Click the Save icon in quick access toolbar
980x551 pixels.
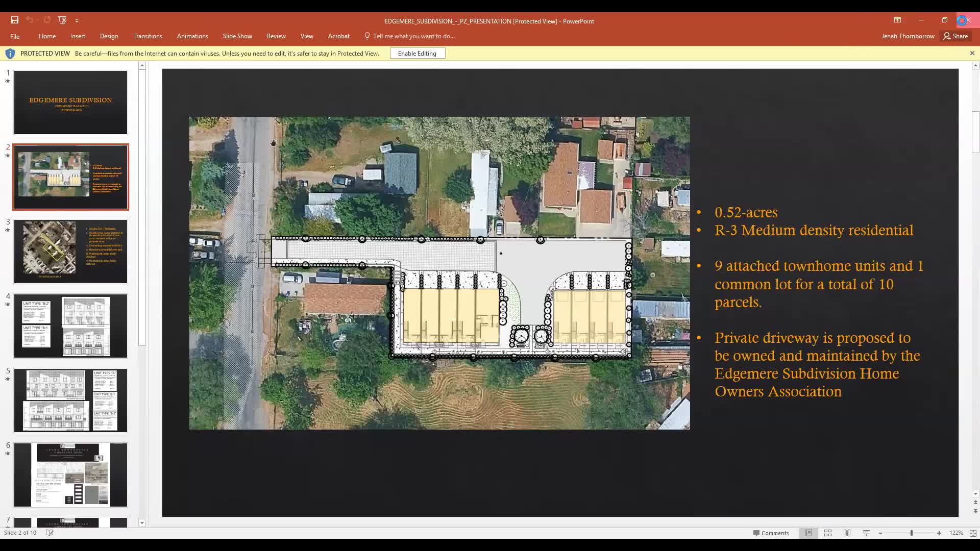pos(14,20)
